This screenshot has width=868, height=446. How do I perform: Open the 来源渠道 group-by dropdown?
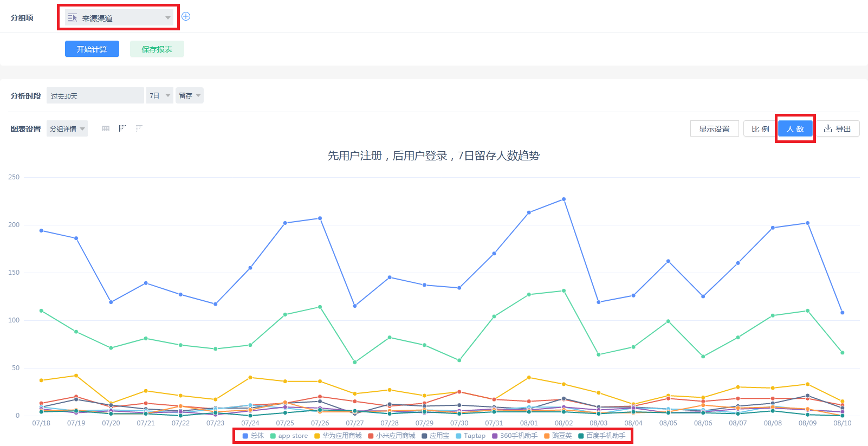[x=119, y=18]
